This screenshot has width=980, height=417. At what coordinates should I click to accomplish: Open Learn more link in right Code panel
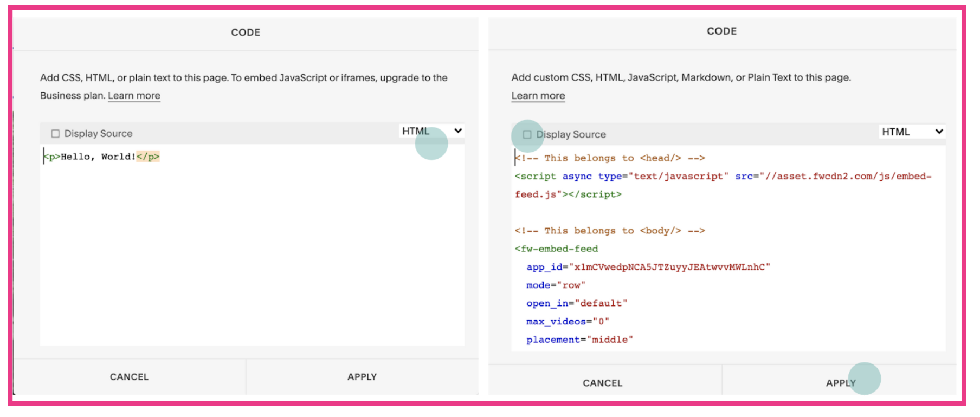pos(538,96)
